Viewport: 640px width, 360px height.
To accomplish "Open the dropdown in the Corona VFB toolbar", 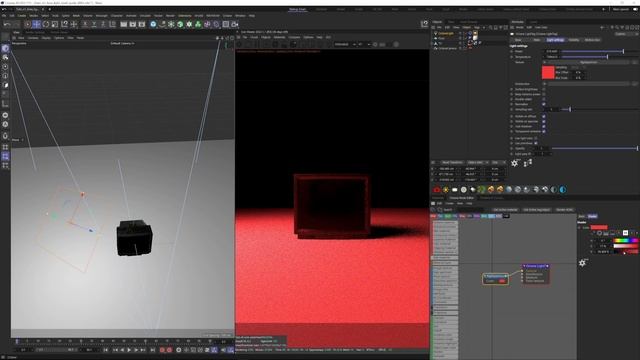I will click(x=344, y=44).
